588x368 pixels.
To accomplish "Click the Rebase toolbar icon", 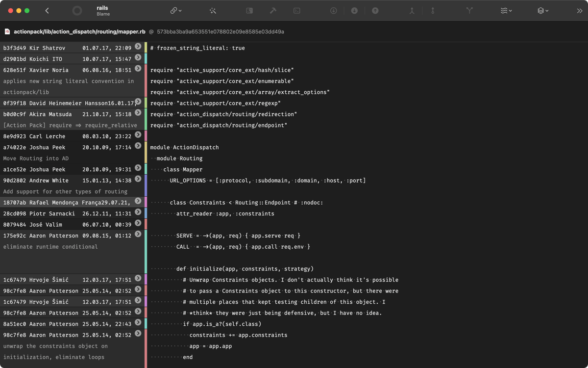I will click(433, 11).
